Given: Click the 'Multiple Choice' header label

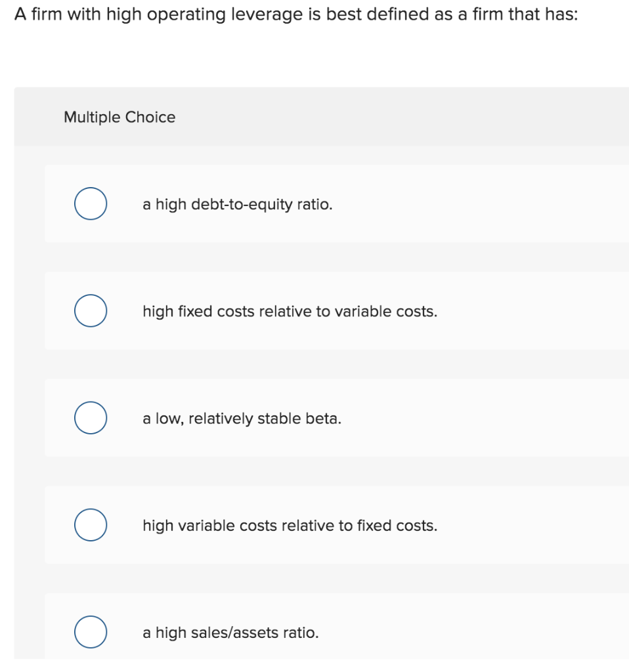Looking at the screenshot, I should [x=119, y=117].
